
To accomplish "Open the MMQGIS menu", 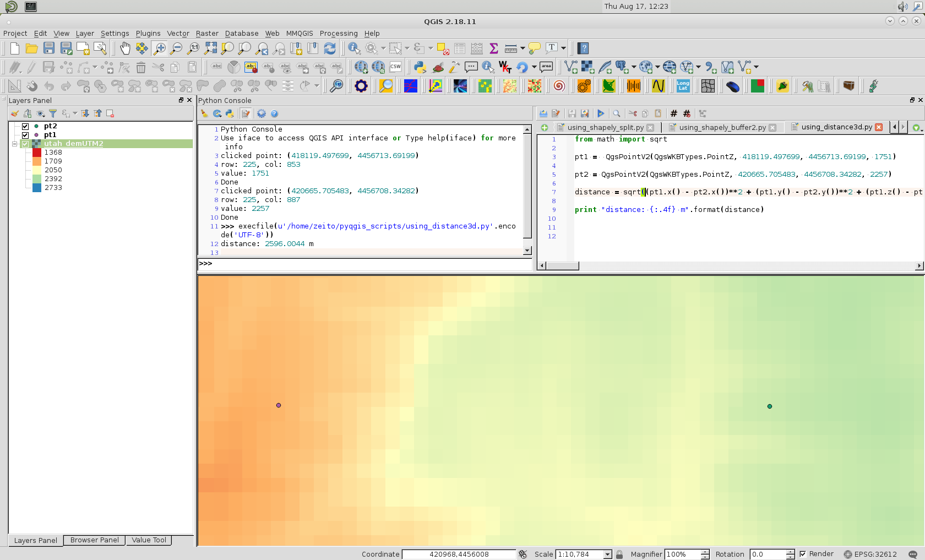I will tap(300, 34).
